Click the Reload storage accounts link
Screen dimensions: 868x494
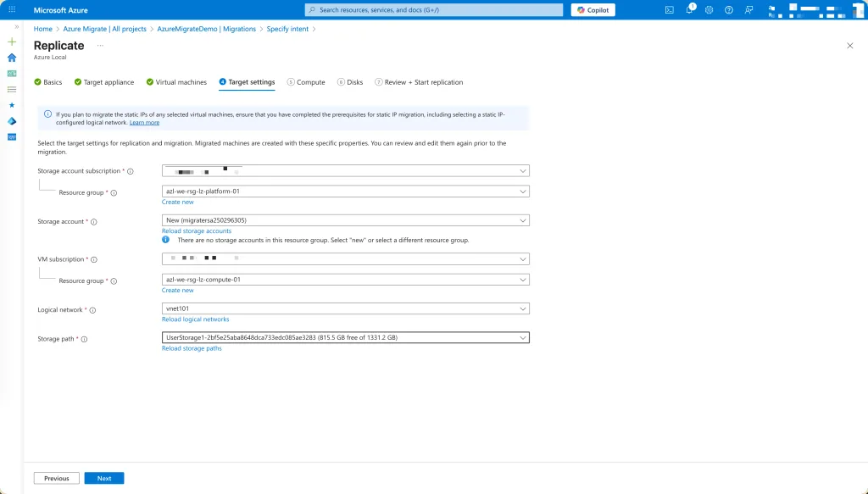197,231
